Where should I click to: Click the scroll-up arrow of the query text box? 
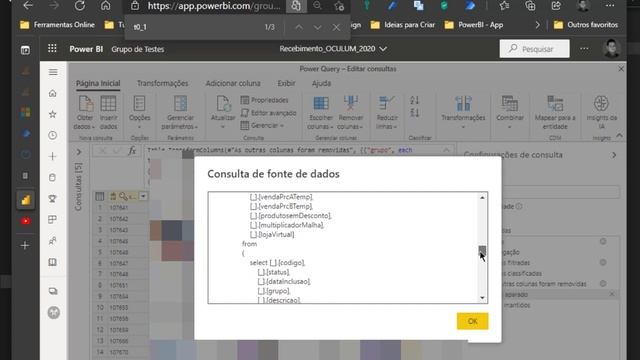click(482, 198)
